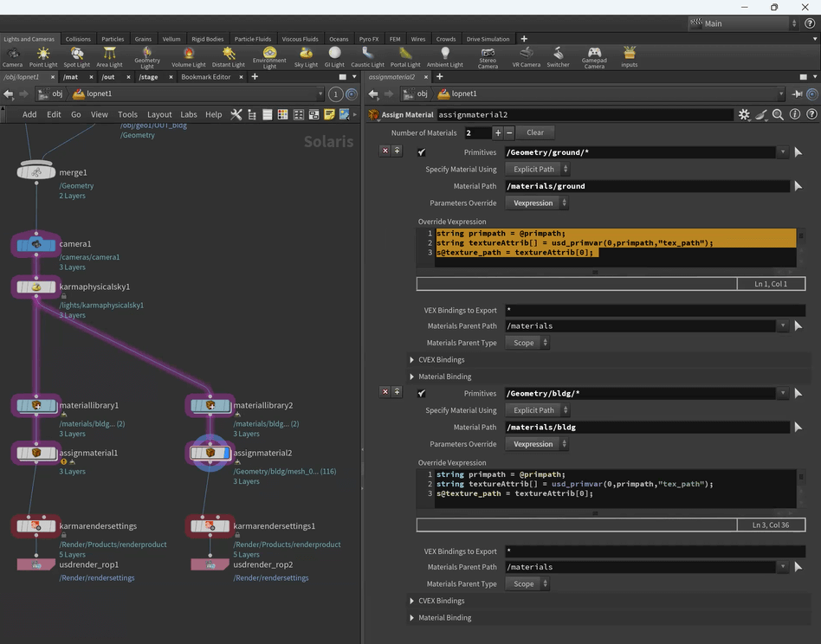This screenshot has width=821, height=644.
Task: Click the /materials/ground Material Path field
Action: [645, 186]
